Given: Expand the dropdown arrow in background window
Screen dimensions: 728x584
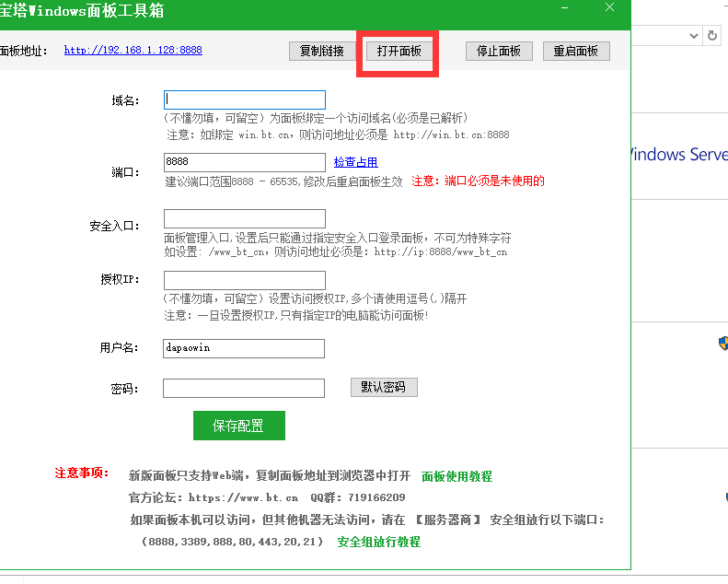Looking at the screenshot, I should coord(694,36).
